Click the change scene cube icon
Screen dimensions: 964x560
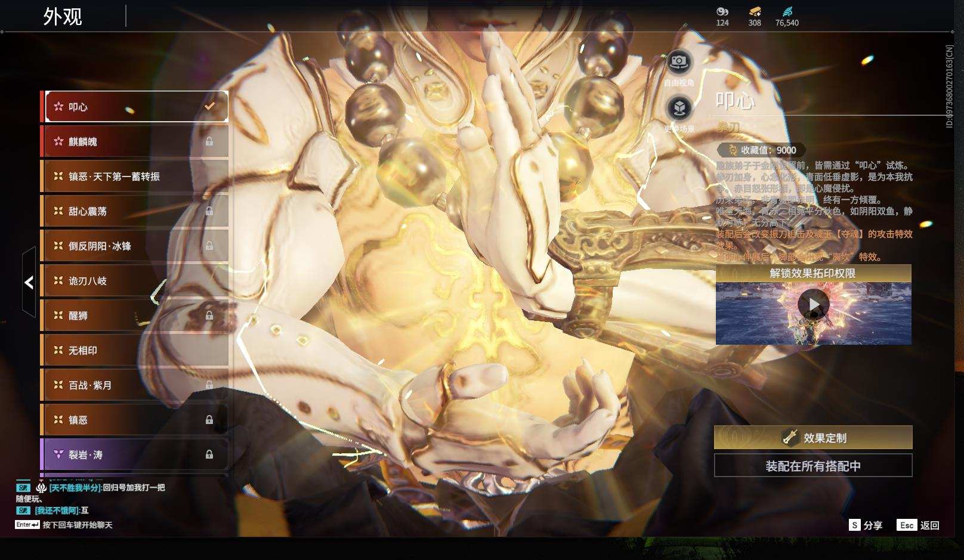(679, 108)
